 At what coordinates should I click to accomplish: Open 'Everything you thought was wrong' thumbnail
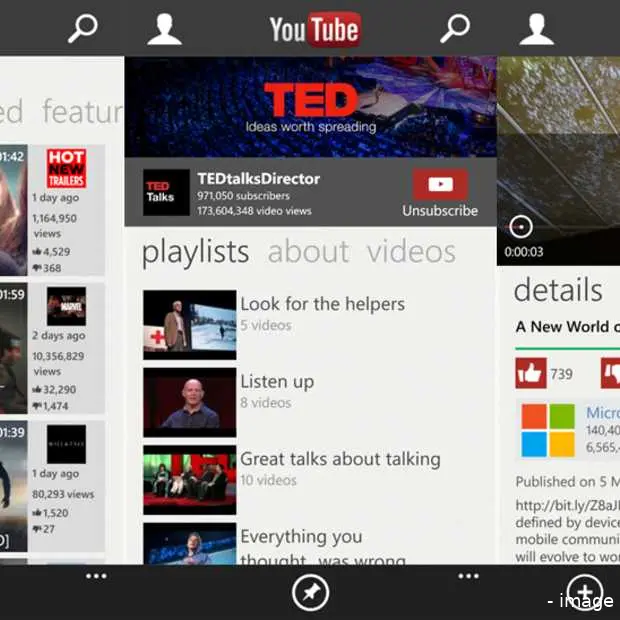[190, 544]
